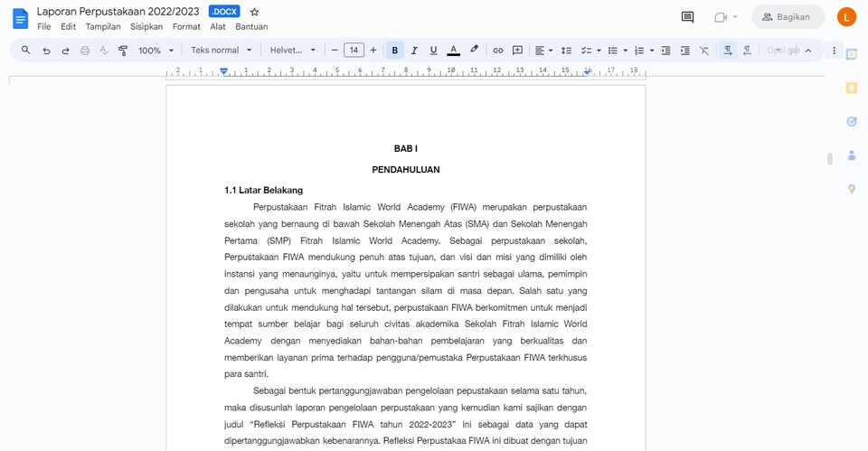Click the heading PENDAHULUAN
The height and width of the screenshot is (451, 868).
pos(406,170)
